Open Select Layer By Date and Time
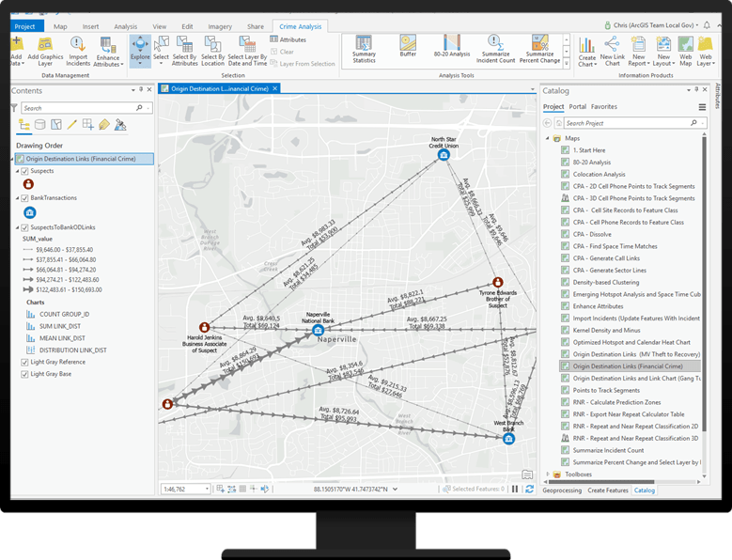Viewport: 732px width, 560px height. (247, 52)
